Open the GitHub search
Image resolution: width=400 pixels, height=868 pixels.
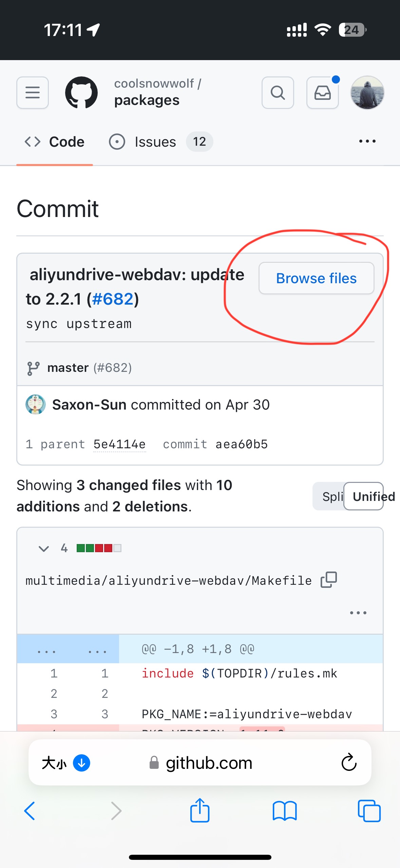pos(278,92)
